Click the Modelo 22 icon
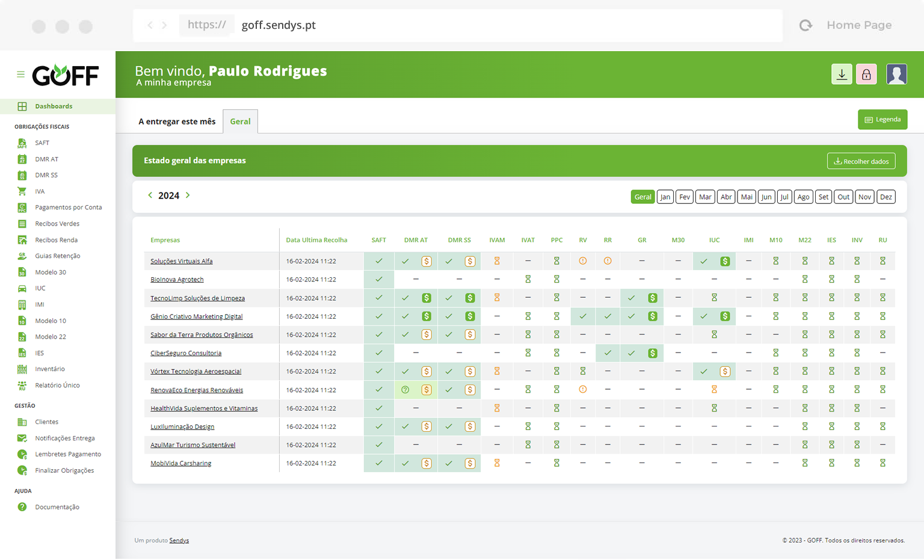 pyautogui.click(x=22, y=337)
